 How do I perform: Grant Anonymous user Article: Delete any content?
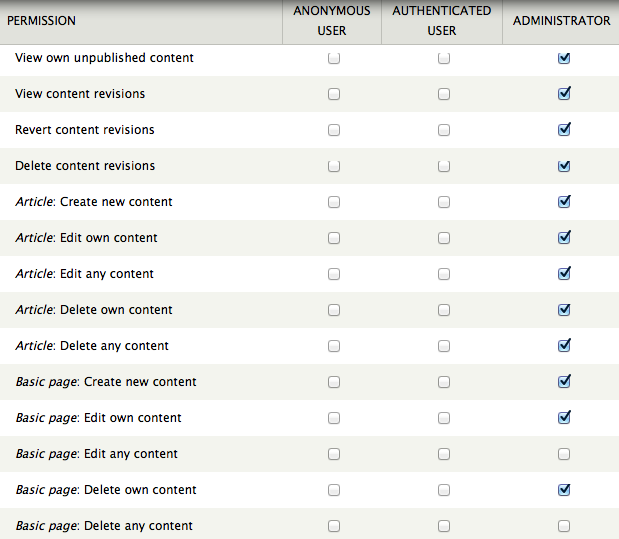(x=334, y=346)
